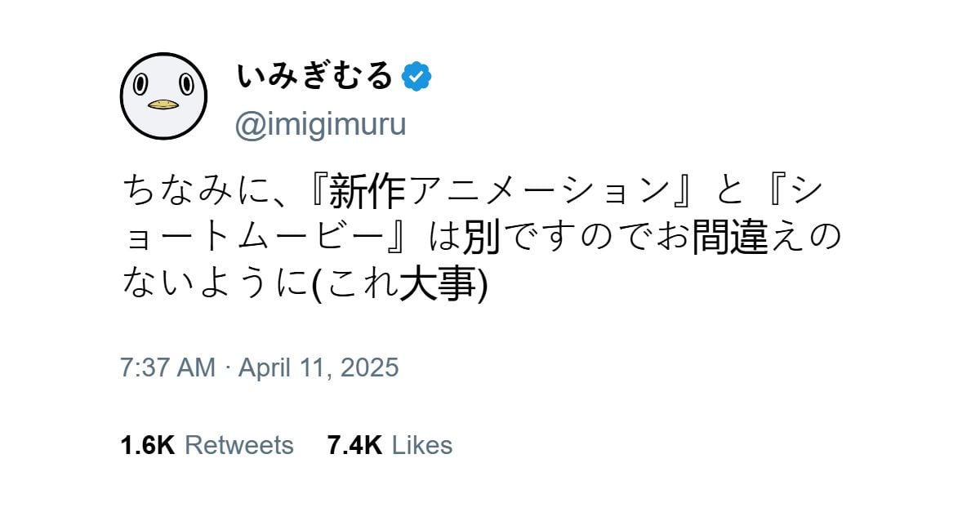Click the dot separator between time and date

click(x=227, y=367)
